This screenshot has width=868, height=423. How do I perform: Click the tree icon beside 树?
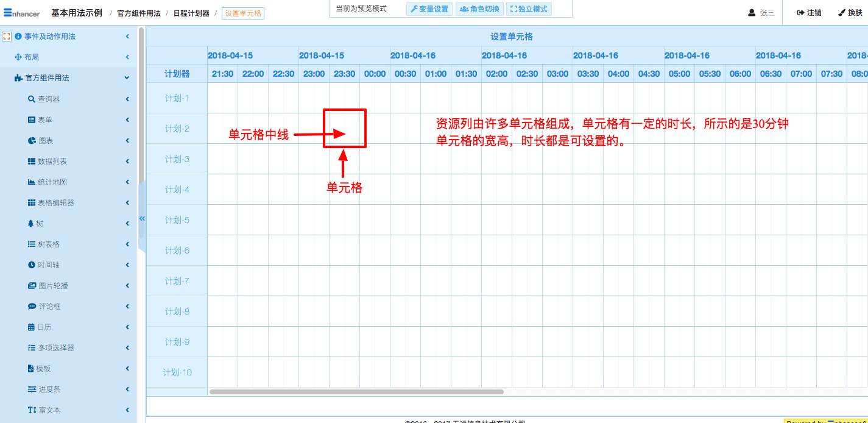coord(31,224)
